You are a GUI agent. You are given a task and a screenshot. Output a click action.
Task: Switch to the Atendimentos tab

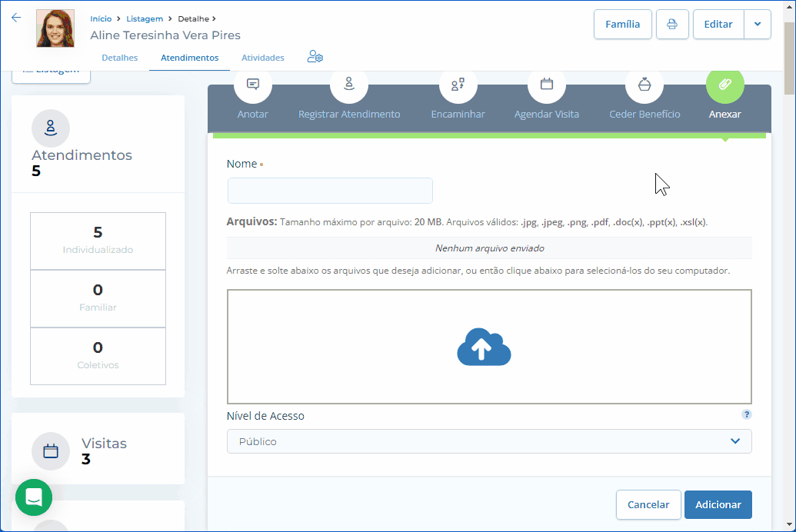[190, 58]
